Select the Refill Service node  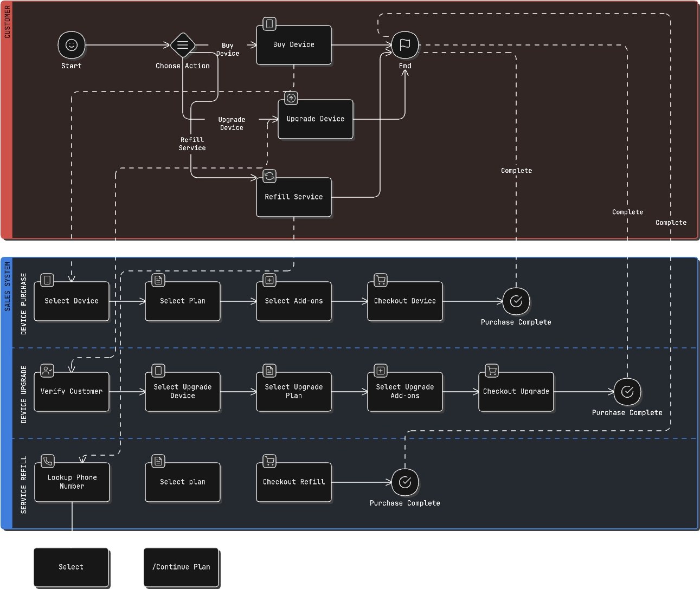pyautogui.click(x=294, y=197)
